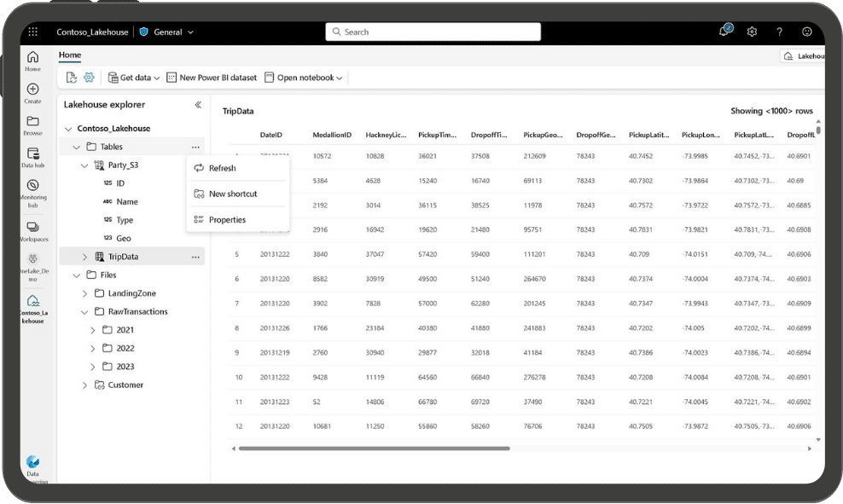Image resolution: width=843 pixels, height=504 pixels.
Task: Open OneLake_Demo workspace icon
Action: (32, 267)
